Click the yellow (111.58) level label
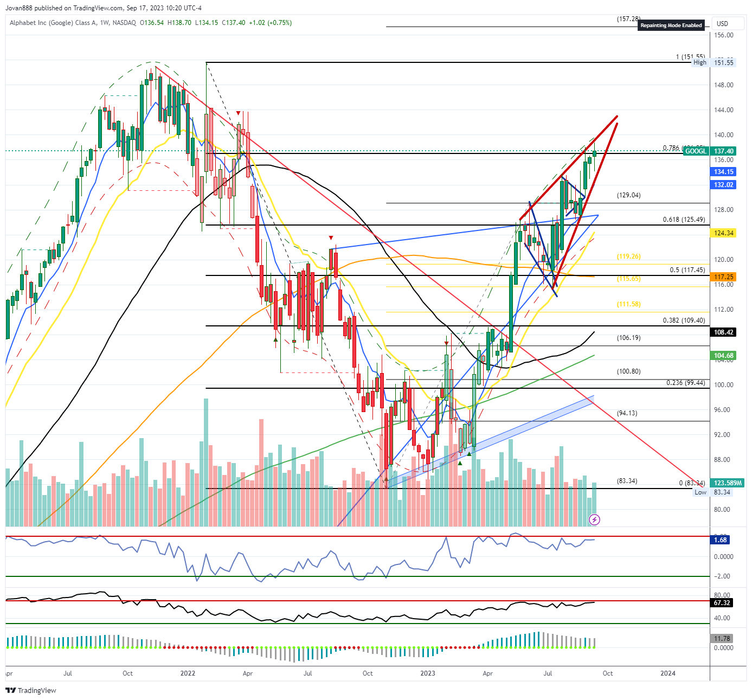Viewport: 752px width, 700px height. 628,304
